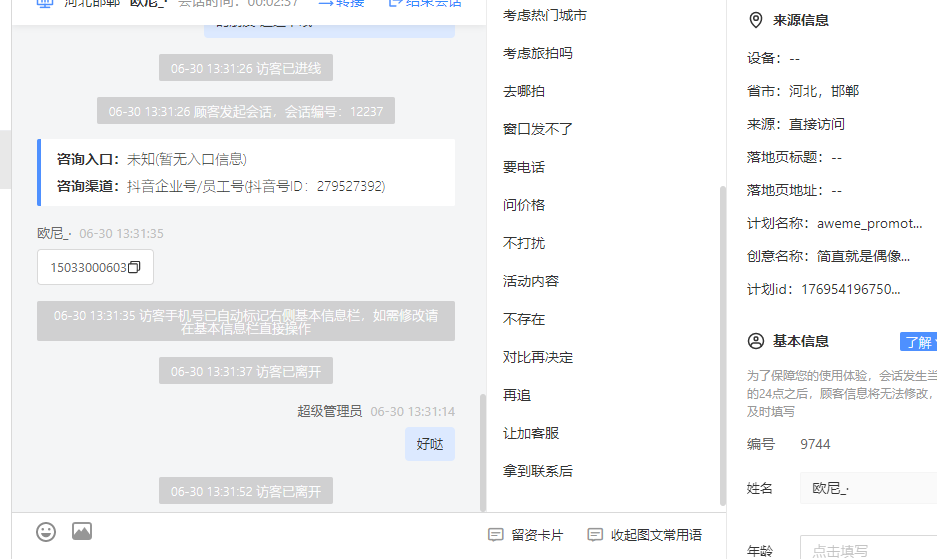Click the 13:31:35 访客手机号已自动标记 notice
This screenshot has width=937, height=559.
[x=246, y=322]
